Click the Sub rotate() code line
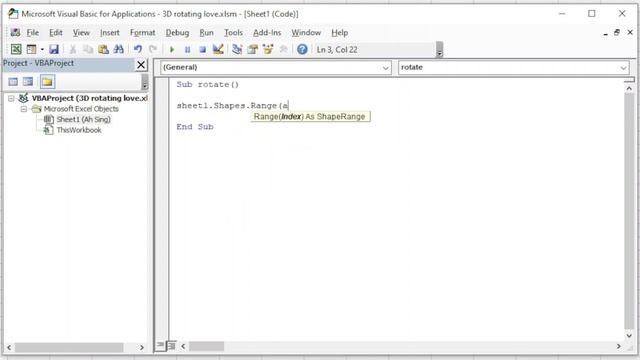 [x=207, y=84]
